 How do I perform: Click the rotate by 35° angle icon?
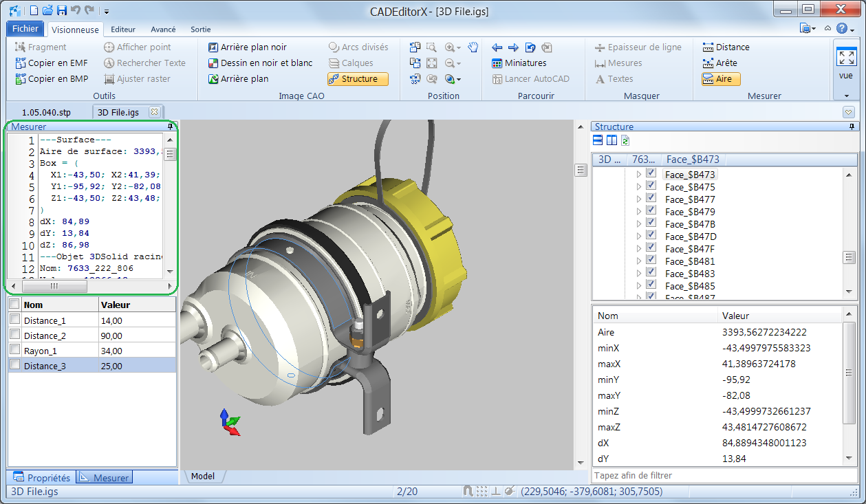415,79
